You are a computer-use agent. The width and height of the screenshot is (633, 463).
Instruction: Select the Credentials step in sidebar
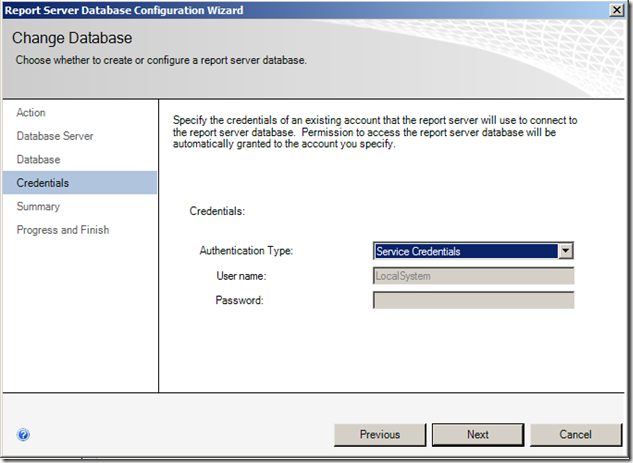coord(80,182)
